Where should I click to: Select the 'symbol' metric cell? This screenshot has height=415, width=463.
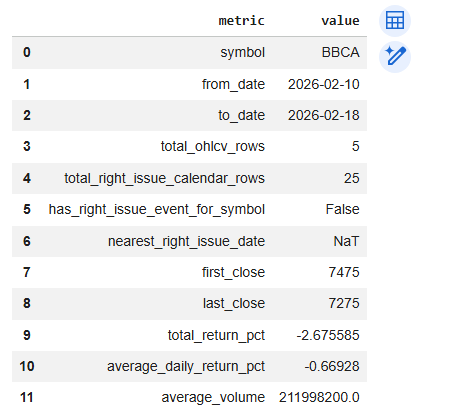click(242, 52)
